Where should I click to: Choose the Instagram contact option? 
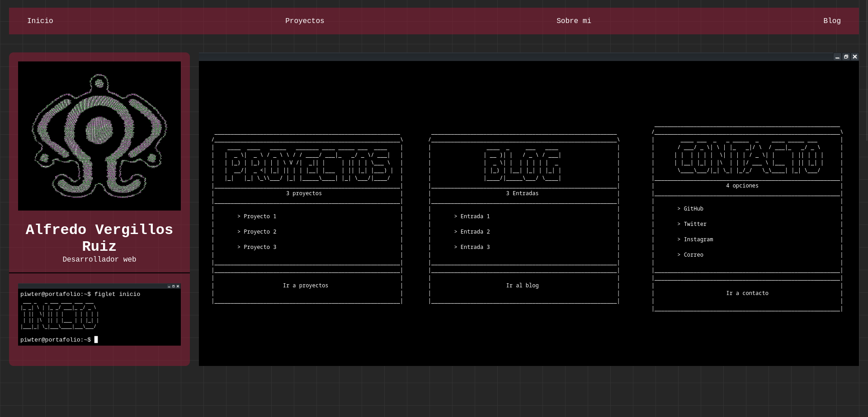pos(698,239)
